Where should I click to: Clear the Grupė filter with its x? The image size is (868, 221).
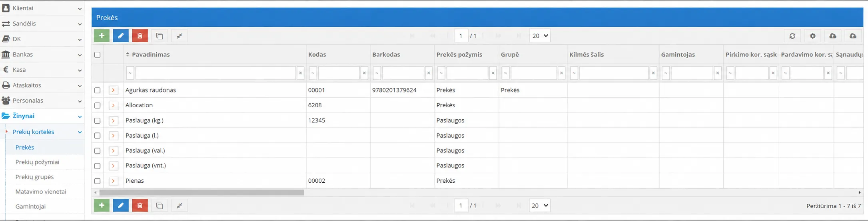[x=561, y=73]
